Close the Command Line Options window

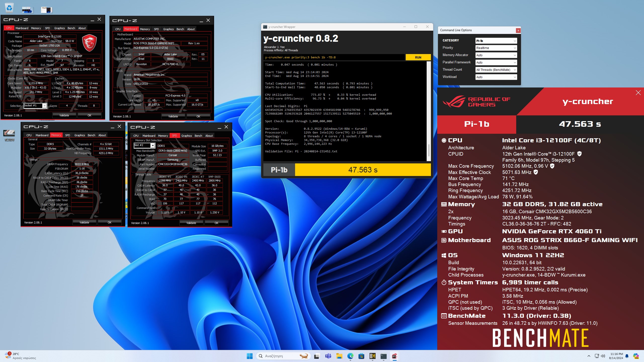[x=518, y=30]
